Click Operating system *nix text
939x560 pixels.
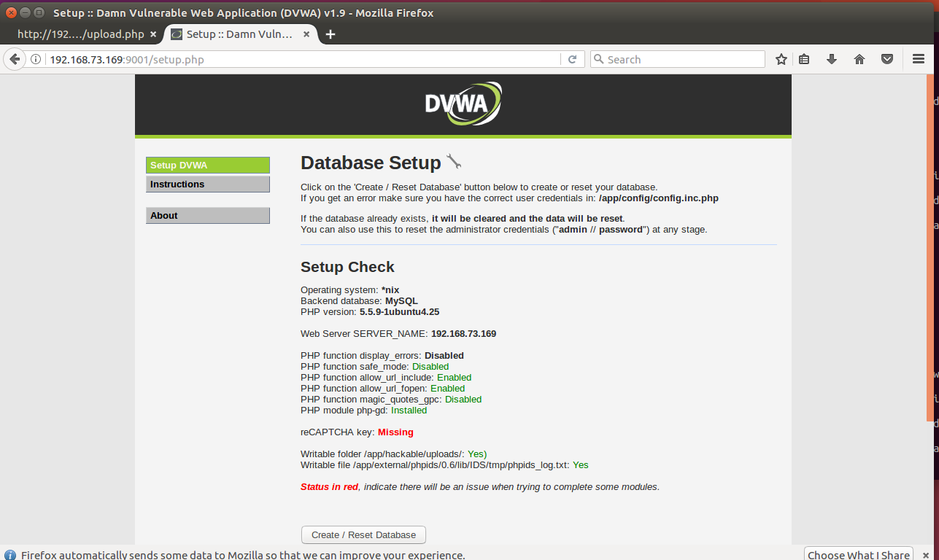[350, 290]
